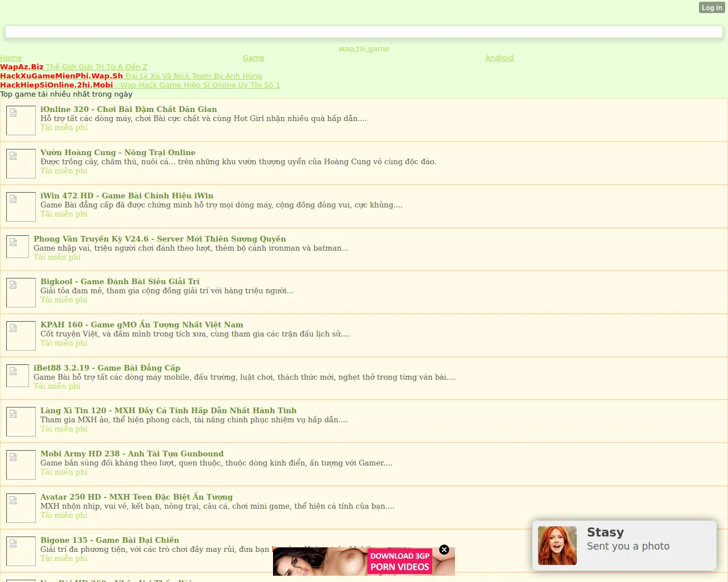Go to the Home menu link

coord(11,58)
